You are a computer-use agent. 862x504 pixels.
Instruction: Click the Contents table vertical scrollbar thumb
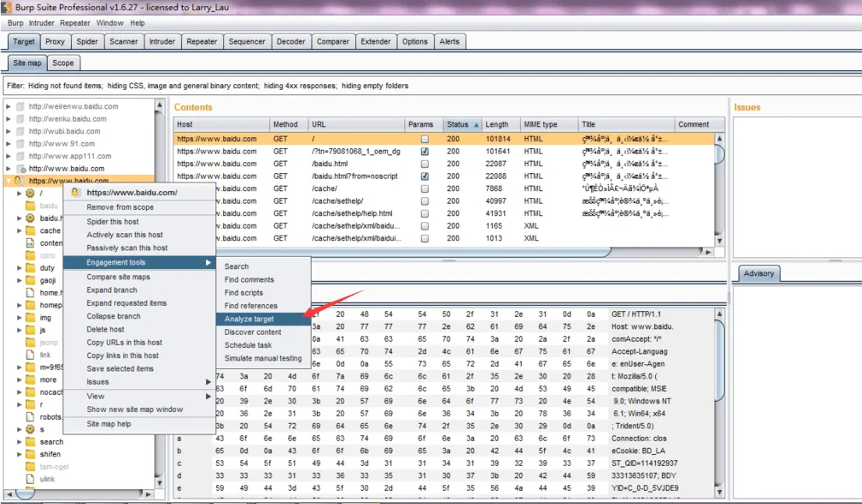719,154
